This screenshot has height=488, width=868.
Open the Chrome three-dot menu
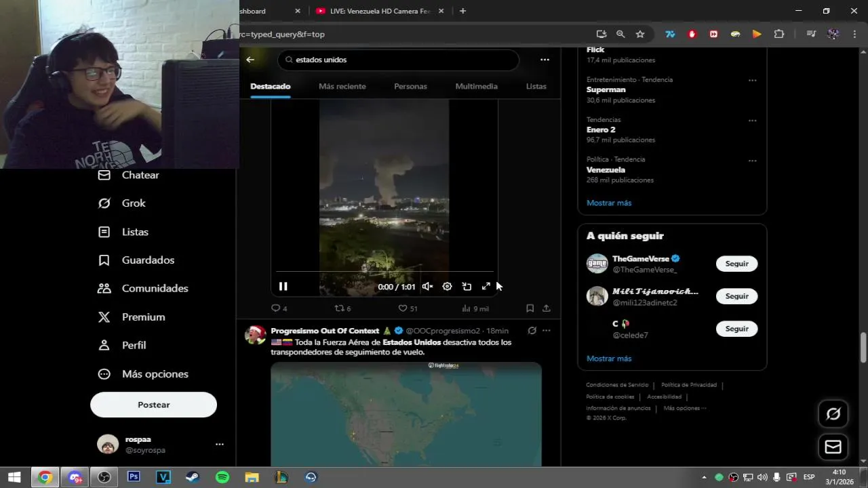tap(854, 34)
